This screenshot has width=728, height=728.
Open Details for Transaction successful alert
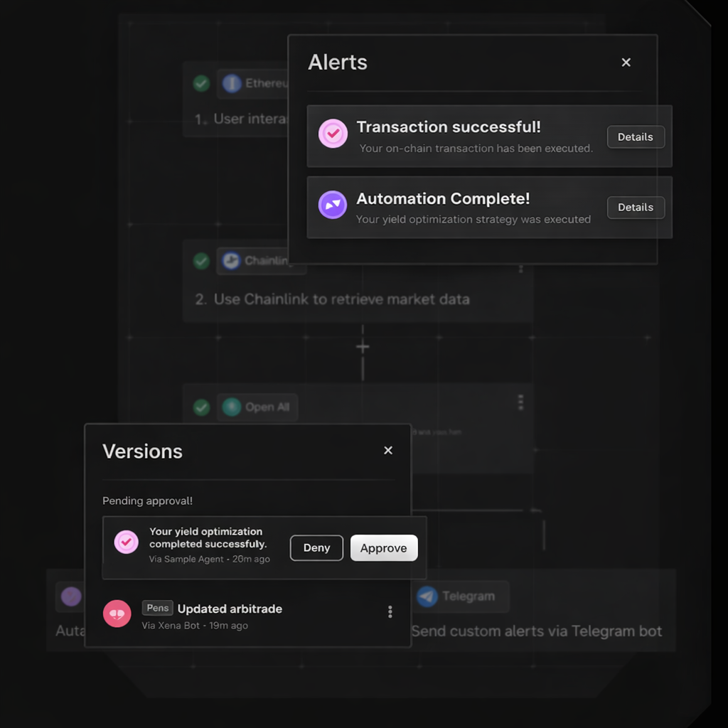636,137
